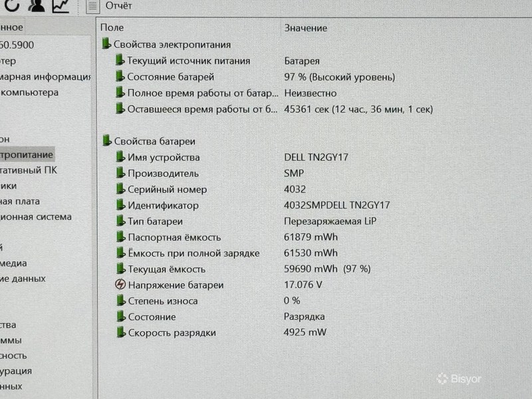The image size is (532, 399).
Task: Select the Свойства электропитания group icon
Action: [106, 43]
